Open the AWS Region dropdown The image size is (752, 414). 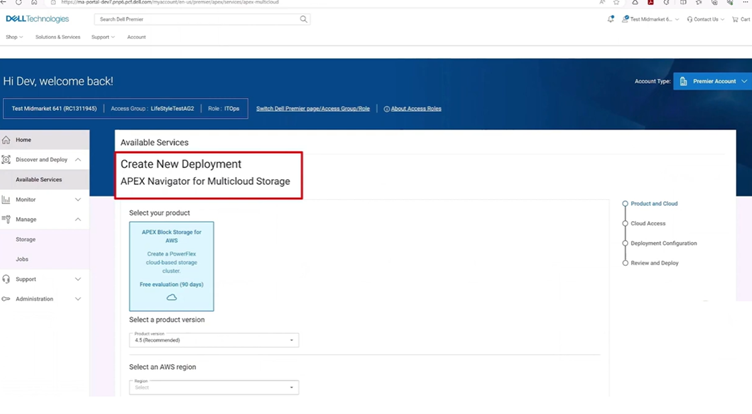tap(214, 386)
